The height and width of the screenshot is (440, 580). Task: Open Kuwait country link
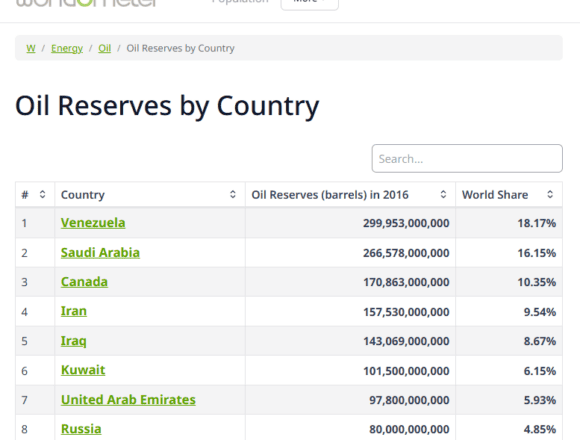[83, 370]
